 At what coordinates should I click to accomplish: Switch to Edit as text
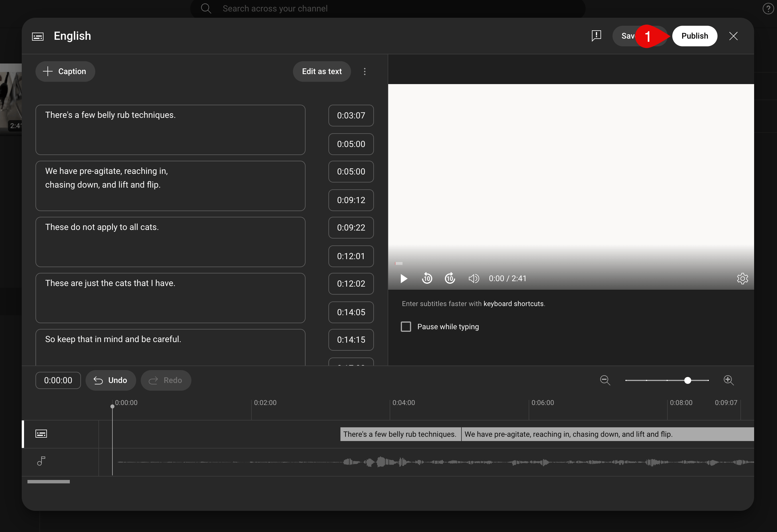click(322, 72)
